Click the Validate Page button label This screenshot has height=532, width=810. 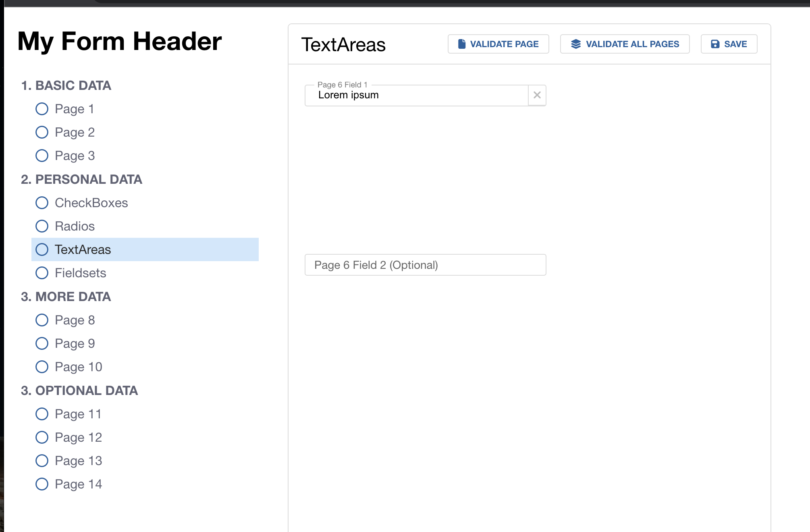pyautogui.click(x=504, y=44)
